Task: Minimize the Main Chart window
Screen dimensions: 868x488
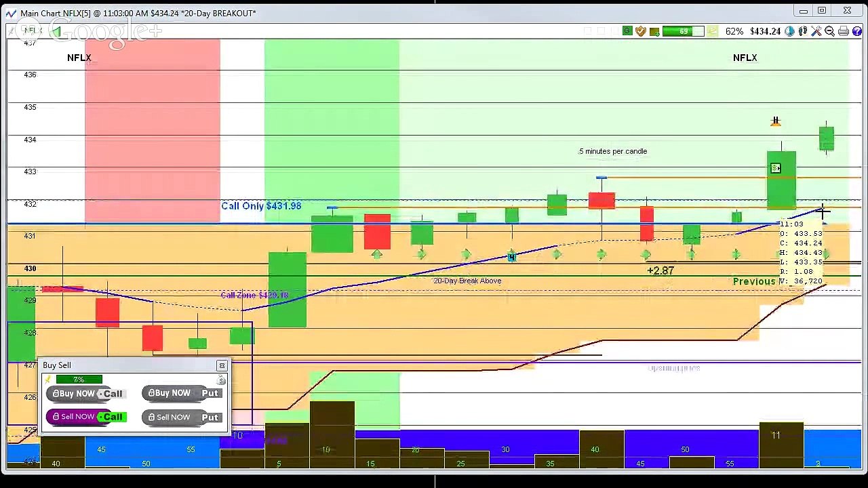Action: pyautogui.click(x=804, y=11)
